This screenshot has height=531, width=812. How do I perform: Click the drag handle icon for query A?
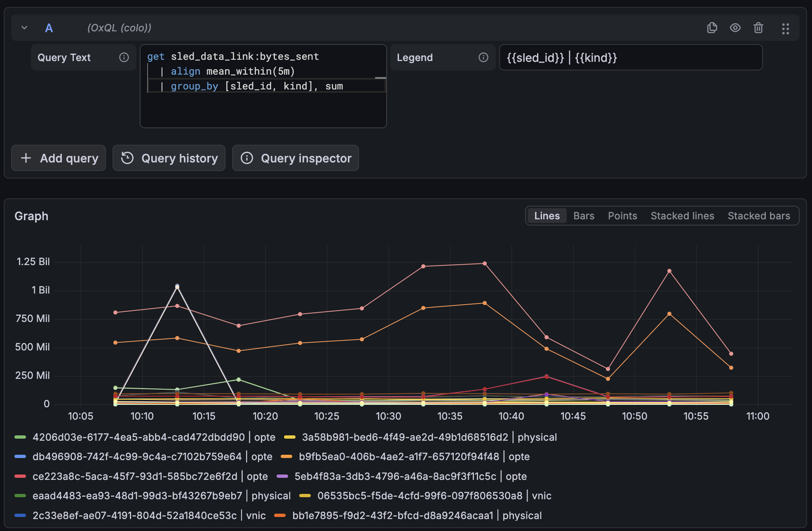[786, 28]
